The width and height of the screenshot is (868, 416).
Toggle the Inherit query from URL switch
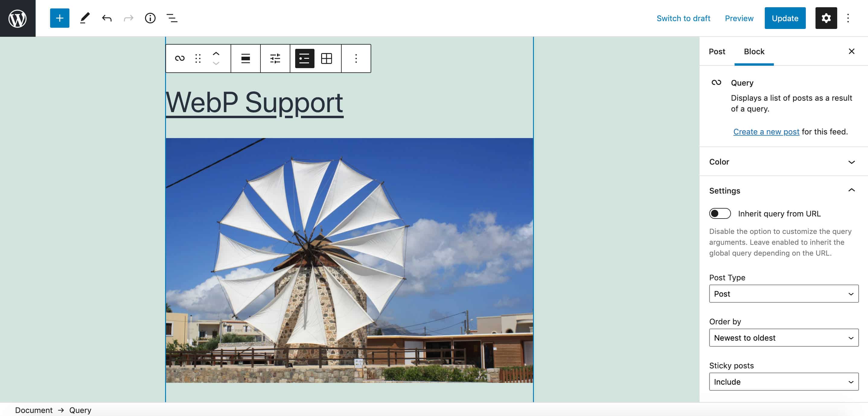click(720, 213)
